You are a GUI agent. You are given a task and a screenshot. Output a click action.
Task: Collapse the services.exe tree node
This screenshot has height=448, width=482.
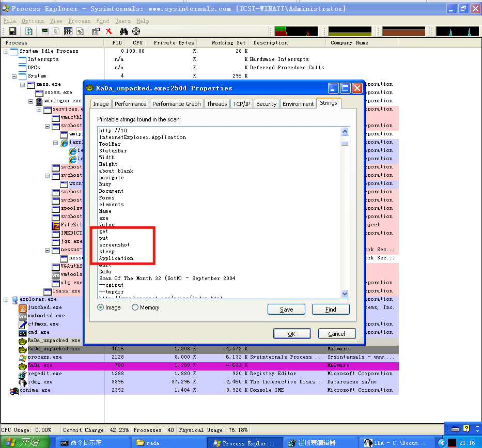tap(39, 110)
